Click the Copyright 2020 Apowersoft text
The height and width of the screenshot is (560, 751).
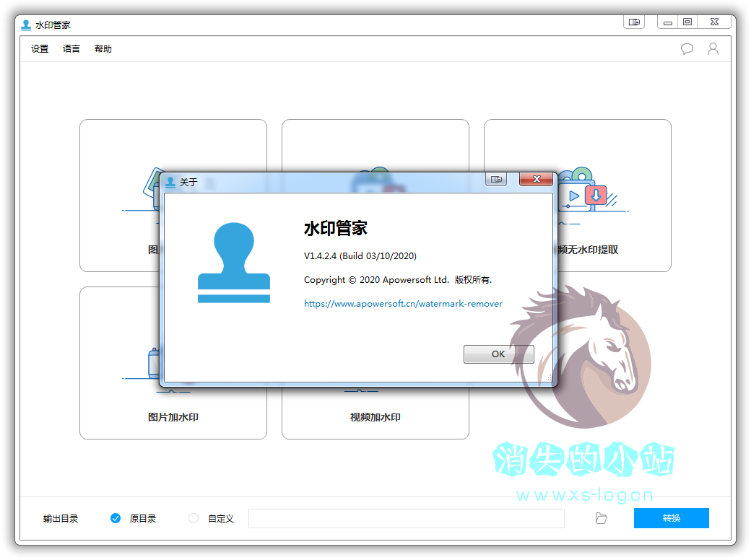[398, 280]
